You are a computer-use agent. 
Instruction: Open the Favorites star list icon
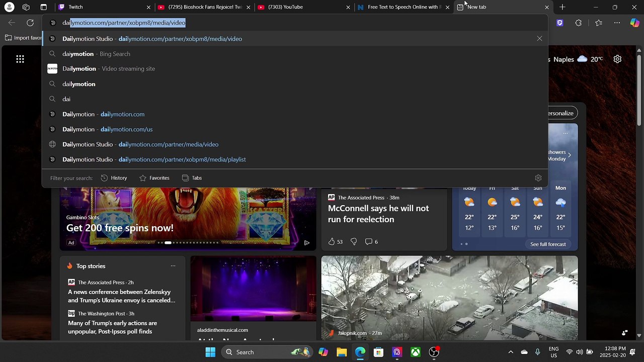598,23
